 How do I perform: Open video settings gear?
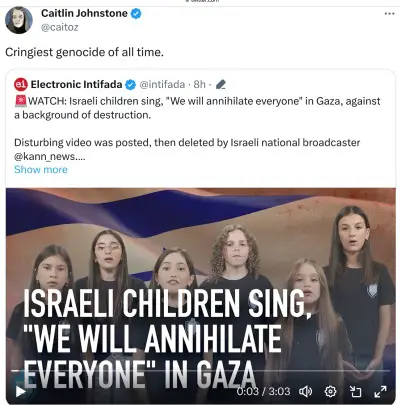[330, 391]
